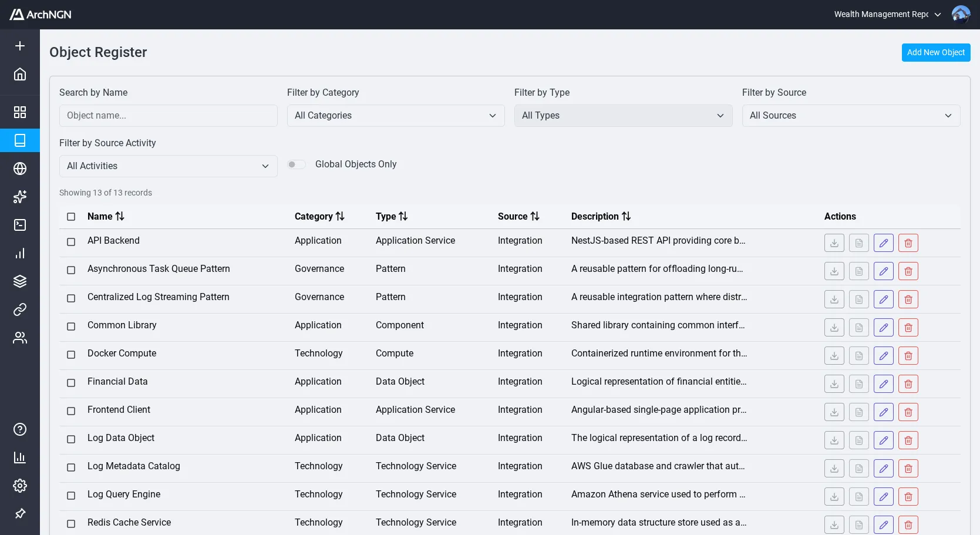The width and height of the screenshot is (980, 535).
Task: Open the Home icon in sidebar
Action: (20, 74)
